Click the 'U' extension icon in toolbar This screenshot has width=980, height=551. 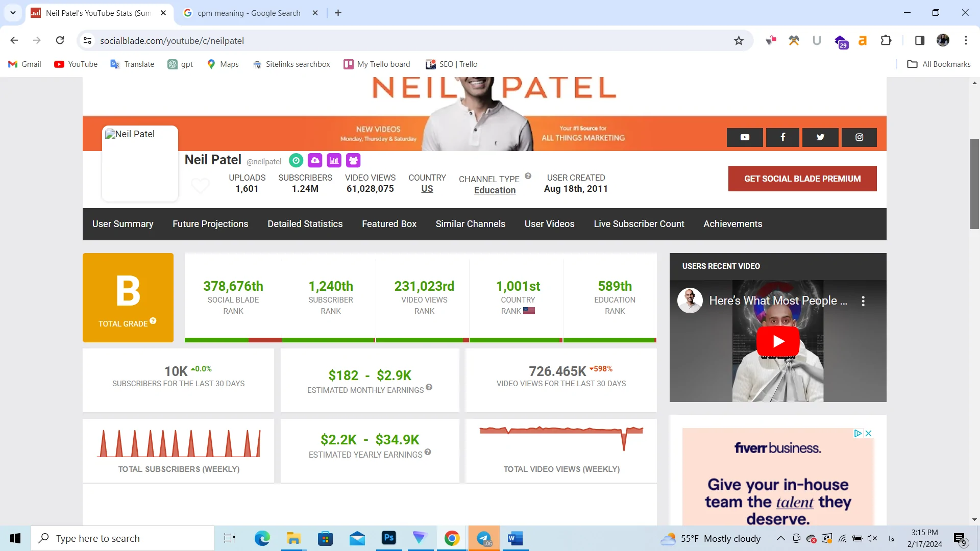(817, 40)
